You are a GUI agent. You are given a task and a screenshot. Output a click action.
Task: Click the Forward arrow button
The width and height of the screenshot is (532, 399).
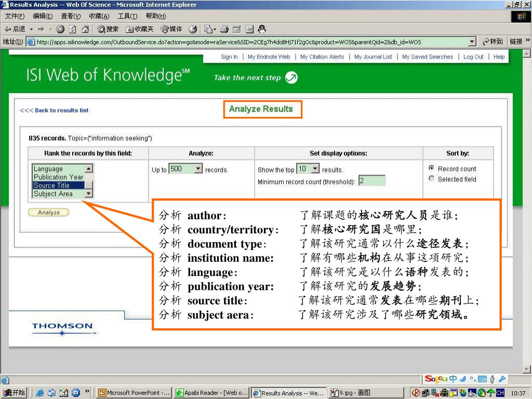(x=41, y=29)
